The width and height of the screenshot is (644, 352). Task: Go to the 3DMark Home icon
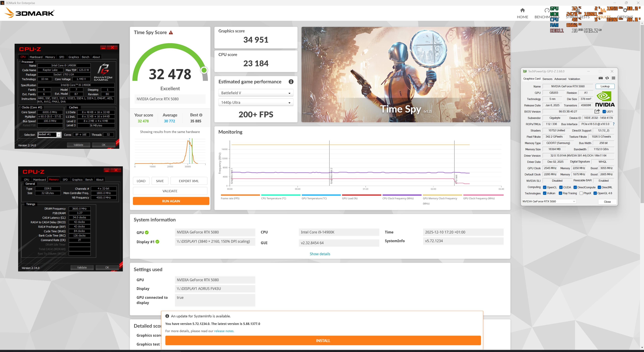tap(522, 11)
